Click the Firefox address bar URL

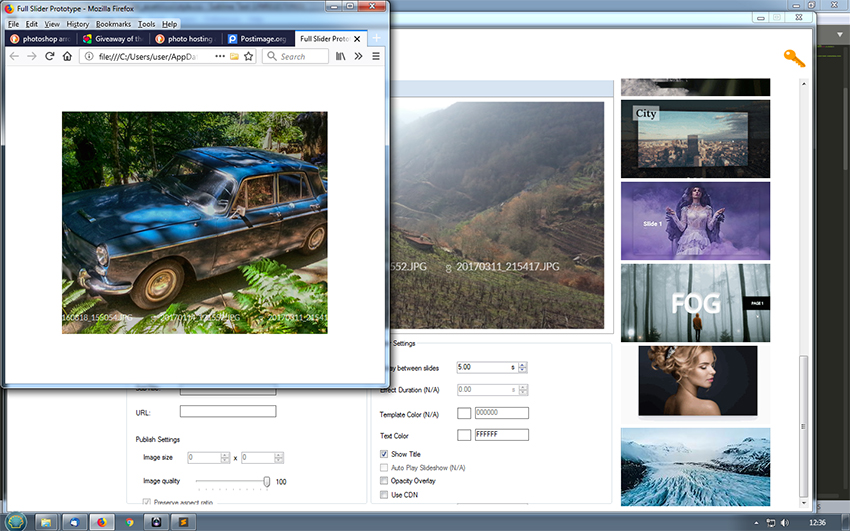149,56
